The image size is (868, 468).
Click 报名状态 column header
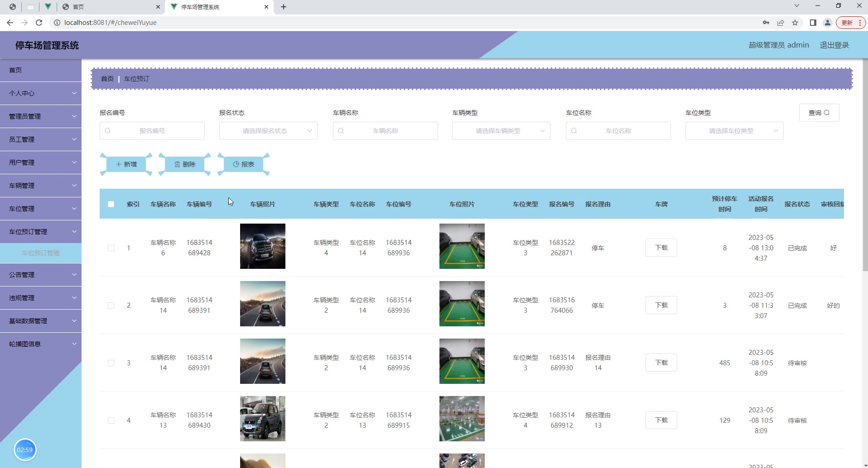coord(797,204)
